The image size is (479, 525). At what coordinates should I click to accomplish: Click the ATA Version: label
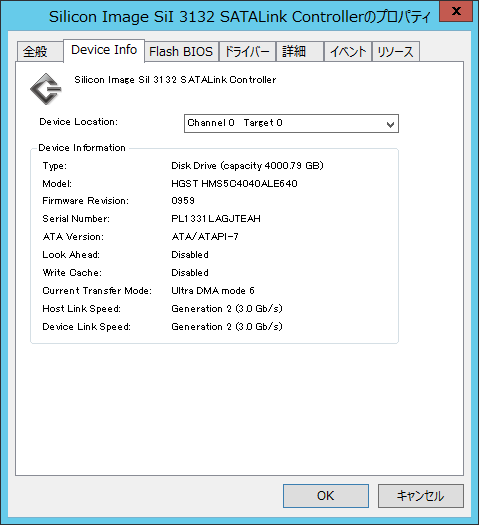pos(73,237)
